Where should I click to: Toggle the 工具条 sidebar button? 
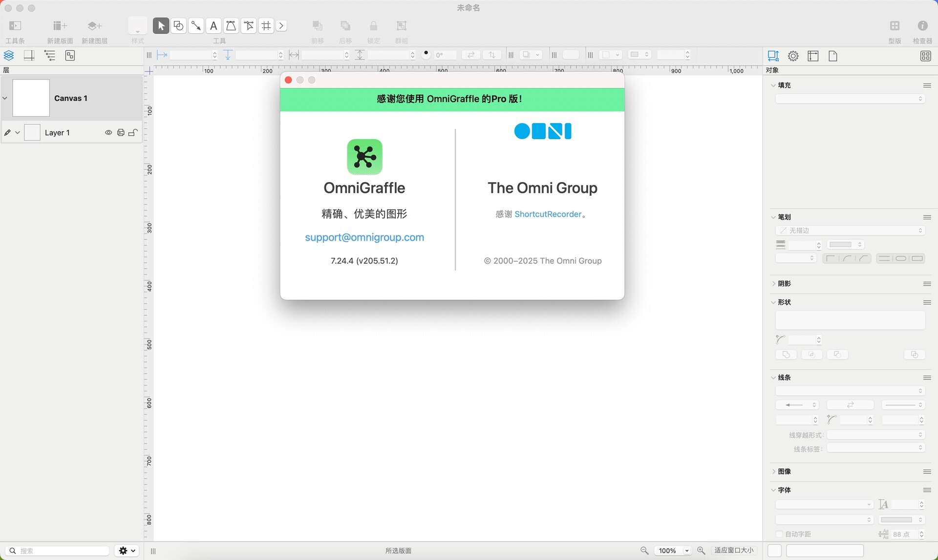pos(15,26)
